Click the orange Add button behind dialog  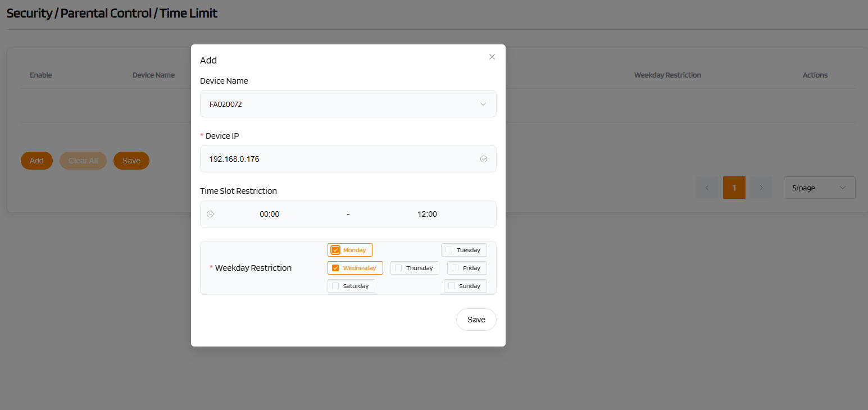37,161
